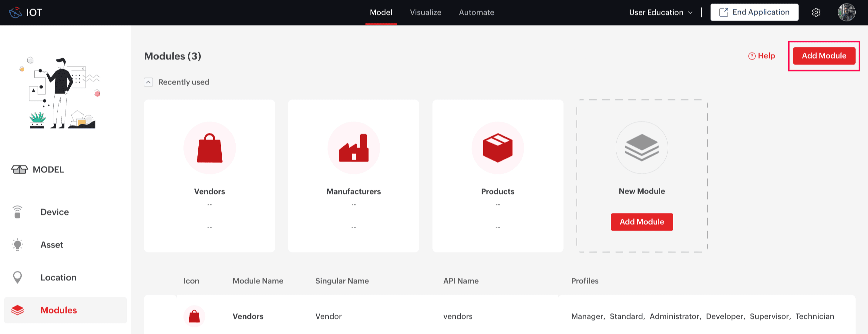Open settings via the gear icon
Screen dimensions: 868x334
point(816,12)
